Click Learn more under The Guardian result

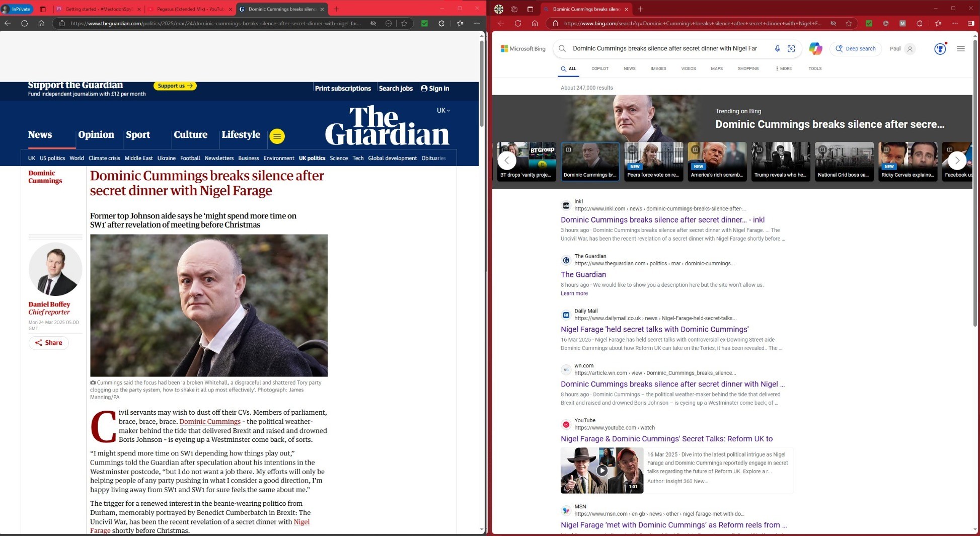pos(574,293)
